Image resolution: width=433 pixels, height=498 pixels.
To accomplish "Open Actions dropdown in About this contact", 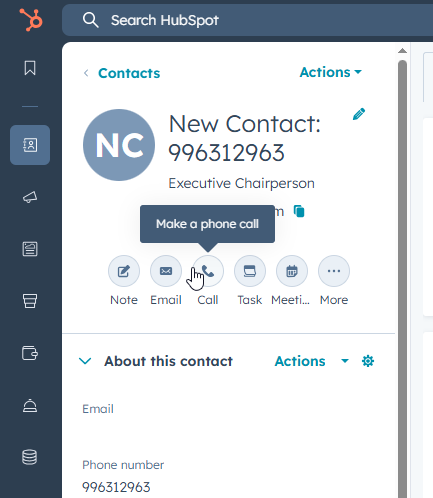I will point(311,361).
